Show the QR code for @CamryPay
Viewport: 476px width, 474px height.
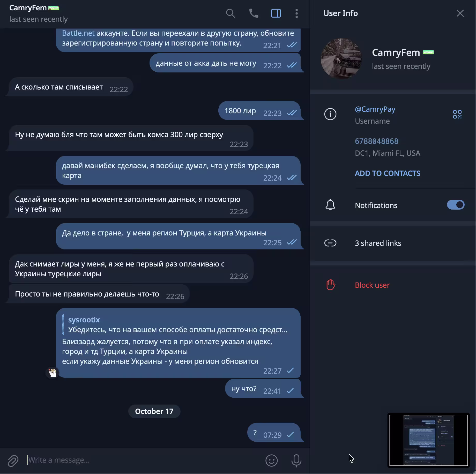(x=457, y=114)
